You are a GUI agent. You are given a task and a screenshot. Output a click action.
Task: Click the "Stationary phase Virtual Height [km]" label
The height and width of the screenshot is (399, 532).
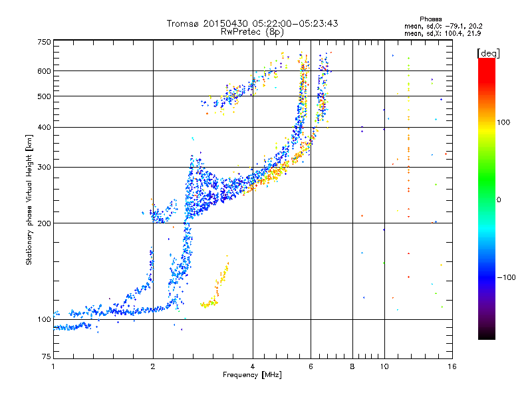pyautogui.click(x=29, y=199)
